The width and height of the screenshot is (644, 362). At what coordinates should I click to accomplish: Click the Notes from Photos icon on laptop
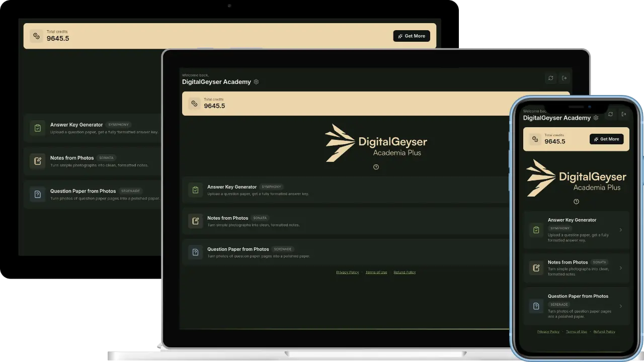point(195,221)
